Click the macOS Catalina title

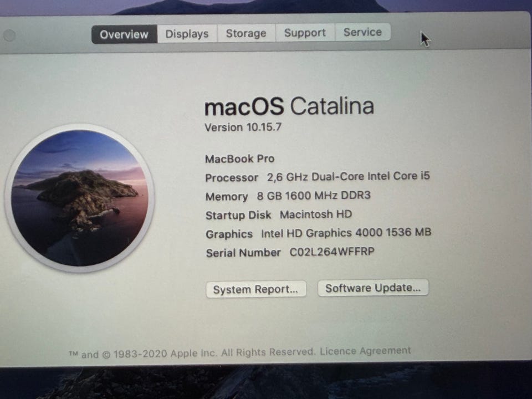(289, 106)
